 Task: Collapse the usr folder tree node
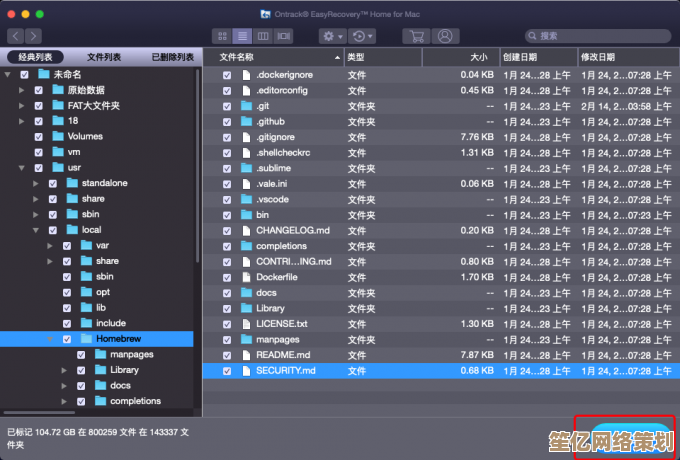21,167
